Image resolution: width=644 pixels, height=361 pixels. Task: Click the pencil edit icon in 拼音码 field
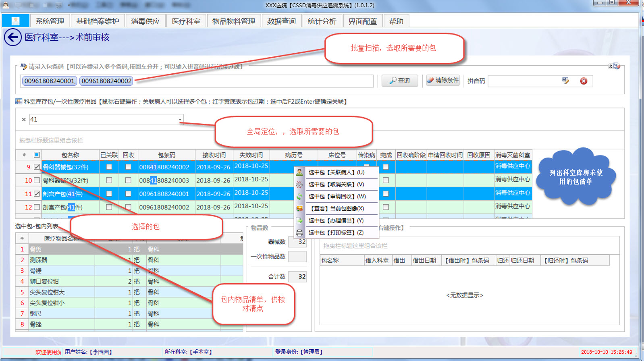tap(565, 81)
